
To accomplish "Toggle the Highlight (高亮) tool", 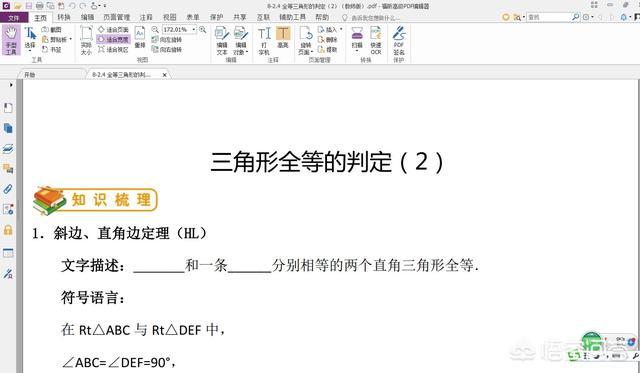I will point(283,37).
